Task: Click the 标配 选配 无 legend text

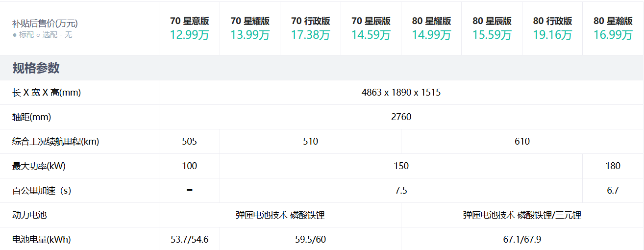Action: point(42,35)
